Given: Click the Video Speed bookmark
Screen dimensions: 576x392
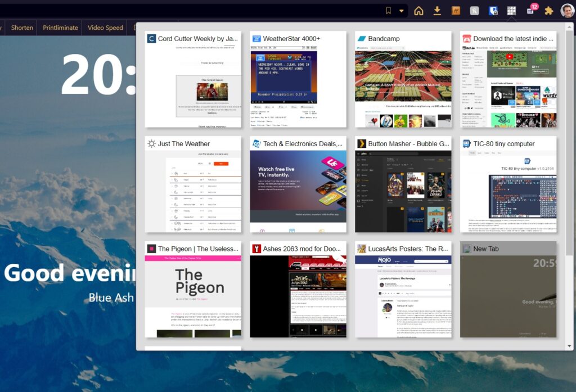Looking at the screenshot, I should [105, 28].
